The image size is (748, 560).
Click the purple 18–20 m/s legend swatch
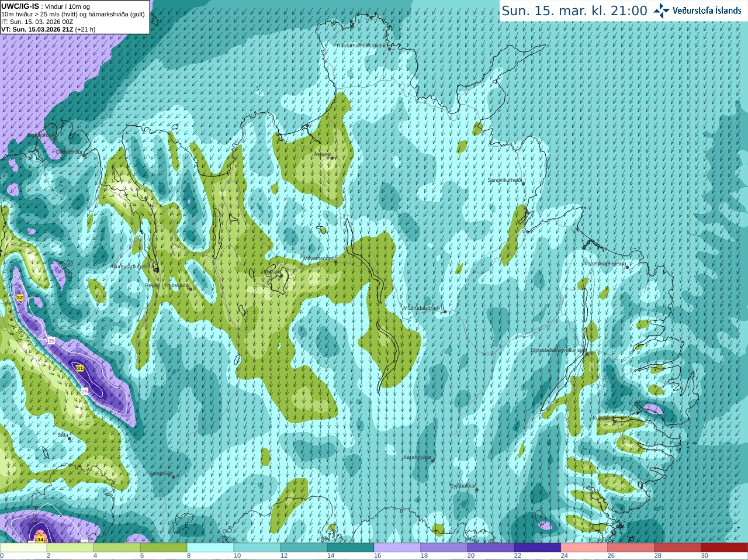[444, 548]
